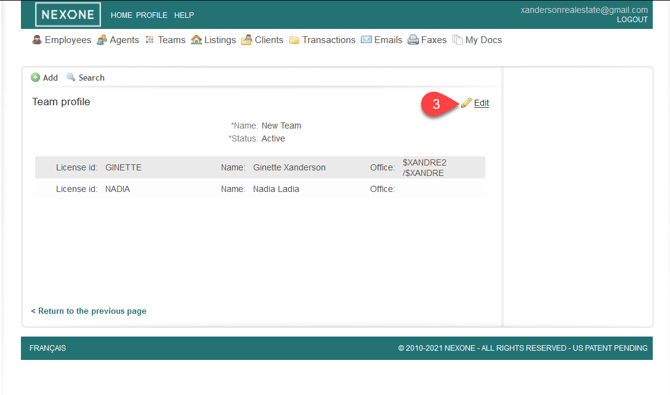Select the GINETTE license id cell
The width and height of the screenshot is (670, 395).
click(123, 168)
